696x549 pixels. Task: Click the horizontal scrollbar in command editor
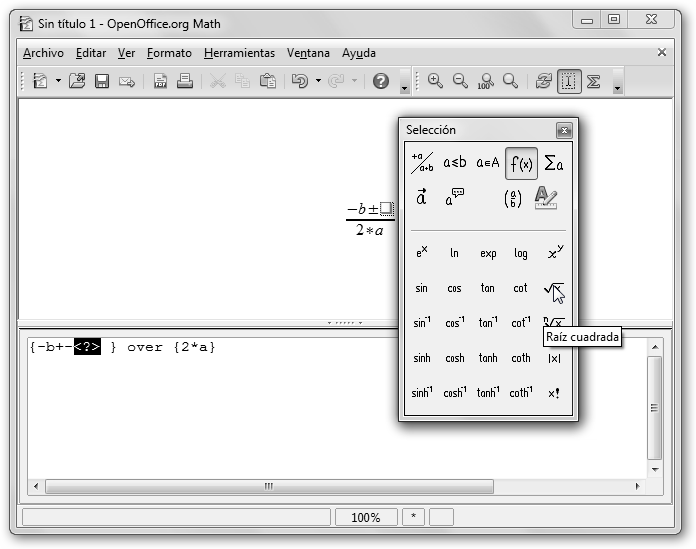pyautogui.click(x=268, y=486)
